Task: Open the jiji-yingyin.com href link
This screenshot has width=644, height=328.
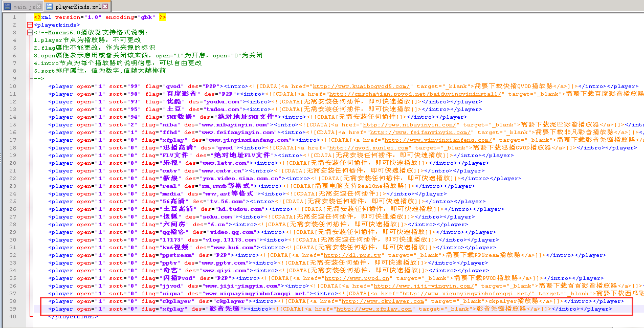Action: [x=423, y=286]
